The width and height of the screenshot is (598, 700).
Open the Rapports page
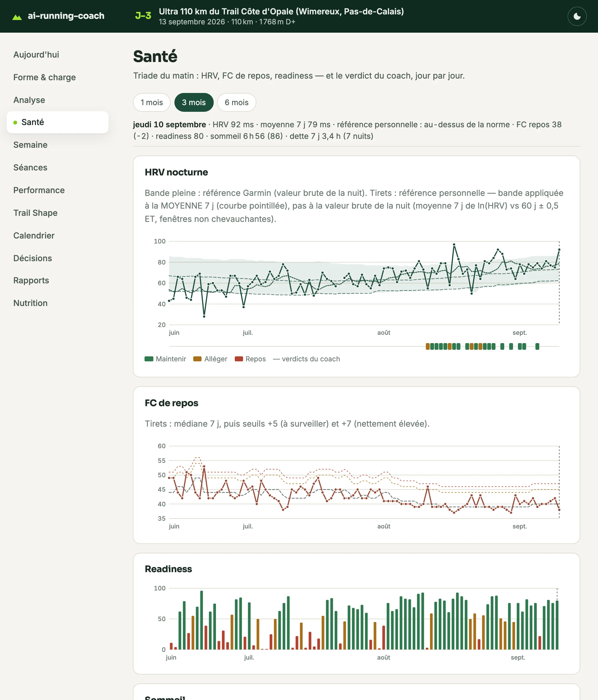pyautogui.click(x=31, y=280)
